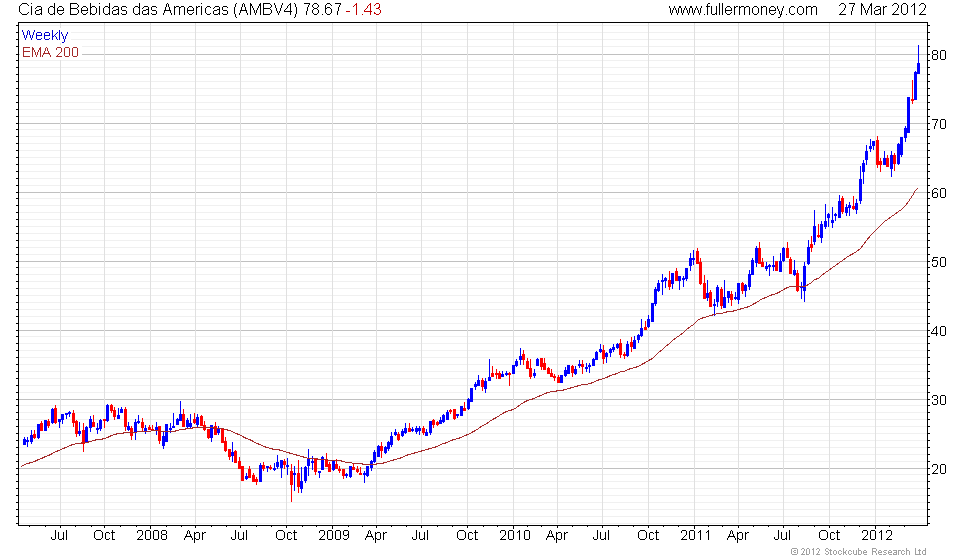Viewport: 980px width, 560px height.
Task: Click the '20' price axis label
Action: (939, 469)
